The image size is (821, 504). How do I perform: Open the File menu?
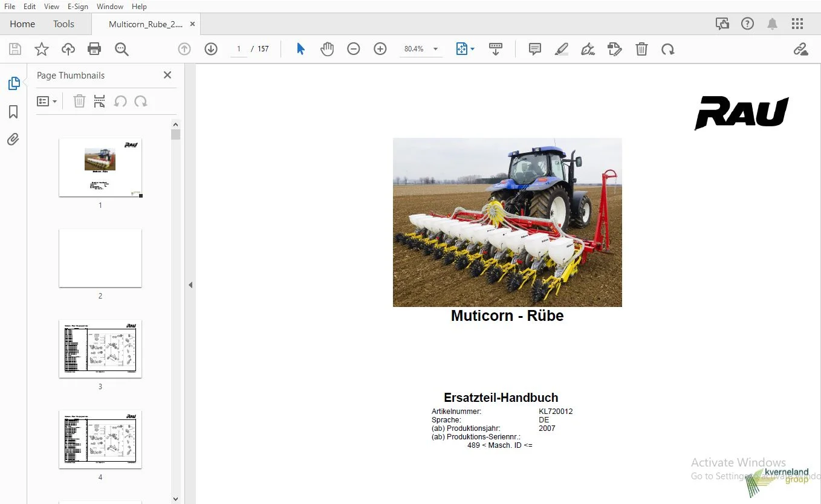click(x=10, y=7)
